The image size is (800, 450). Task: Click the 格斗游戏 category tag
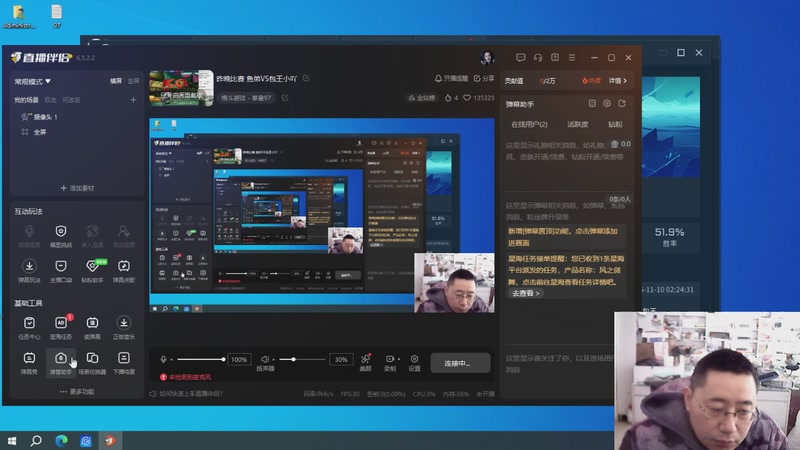point(246,97)
